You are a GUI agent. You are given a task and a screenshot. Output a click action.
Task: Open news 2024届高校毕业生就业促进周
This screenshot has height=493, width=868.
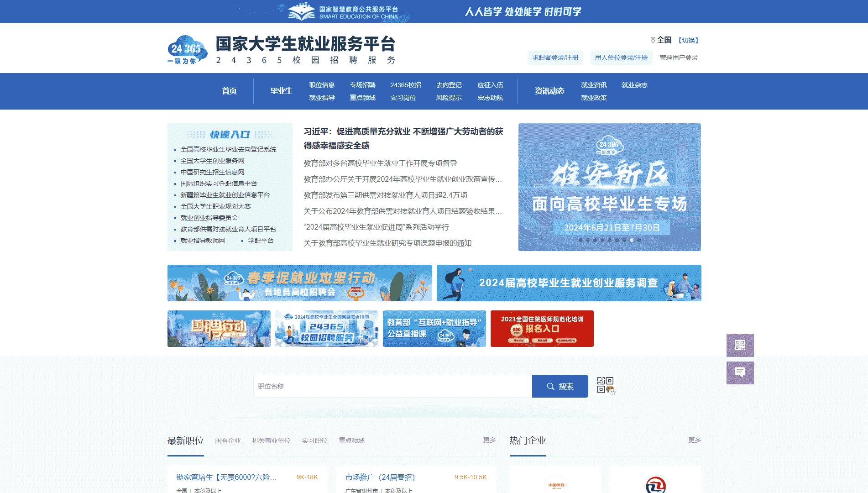point(376,227)
